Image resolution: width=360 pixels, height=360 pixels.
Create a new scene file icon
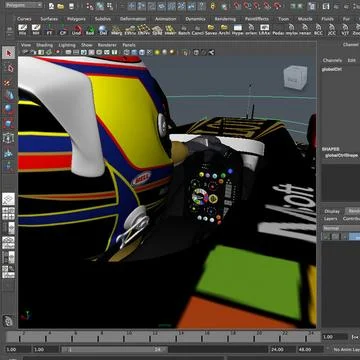point(51,6)
